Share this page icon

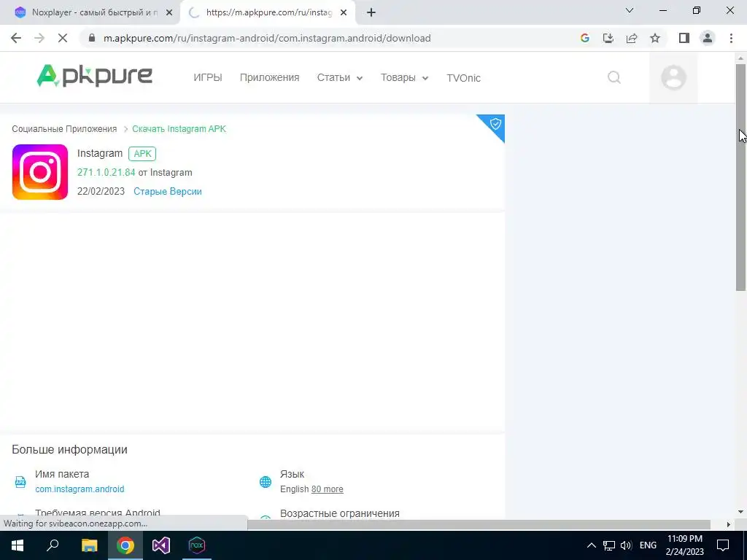(x=632, y=38)
